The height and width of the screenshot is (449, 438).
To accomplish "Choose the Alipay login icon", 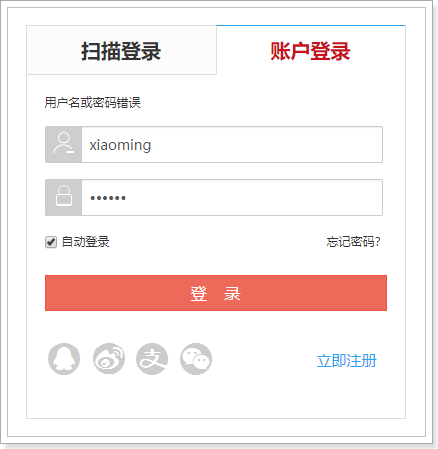I will tap(152, 359).
